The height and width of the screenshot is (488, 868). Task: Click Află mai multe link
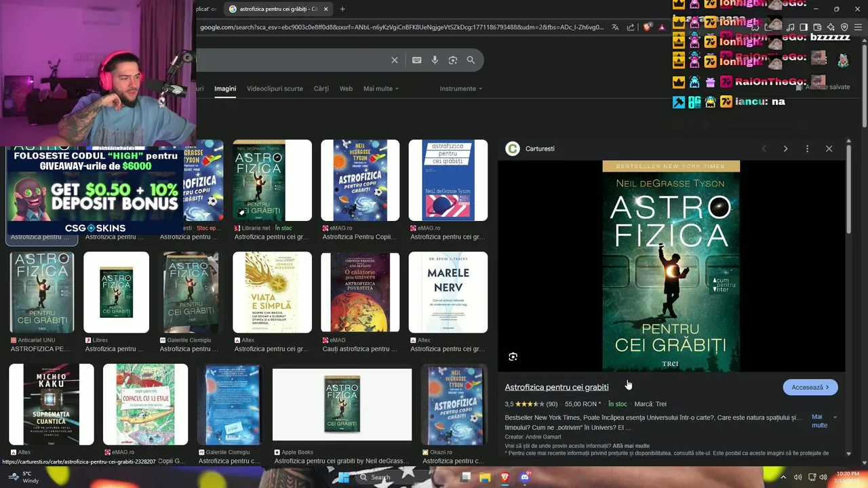pyautogui.click(x=631, y=446)
